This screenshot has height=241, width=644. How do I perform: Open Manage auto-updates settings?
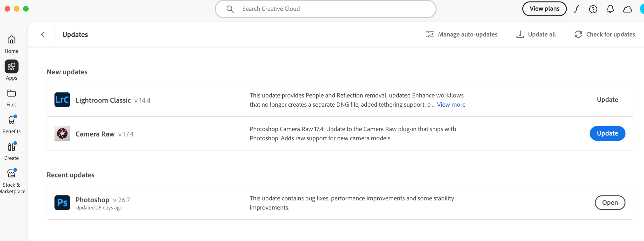[462, 34]
